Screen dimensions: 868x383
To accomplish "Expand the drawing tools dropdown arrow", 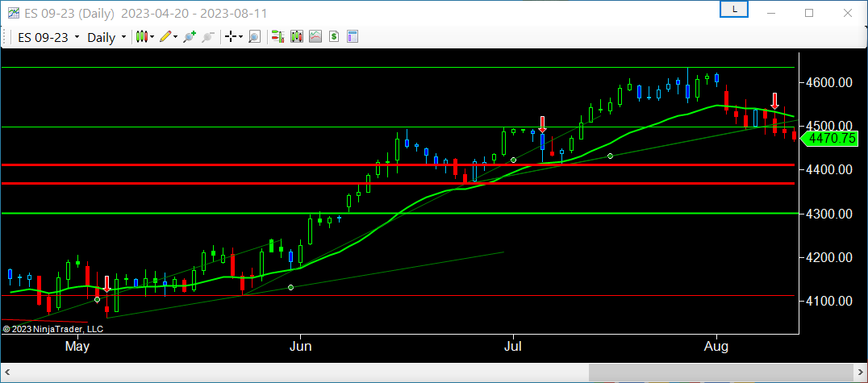I will [x=176, y=37].
